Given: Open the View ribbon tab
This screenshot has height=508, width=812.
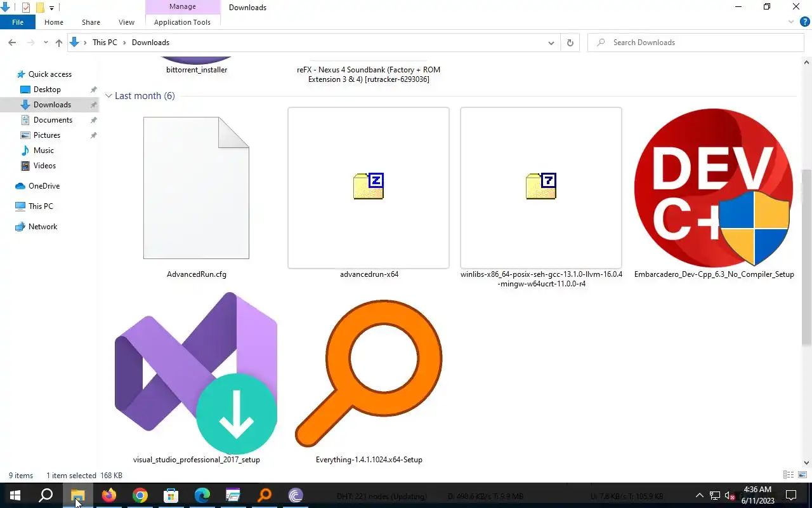Looking at the screenshot, I should pyautogui.click(x=126, y=22).
